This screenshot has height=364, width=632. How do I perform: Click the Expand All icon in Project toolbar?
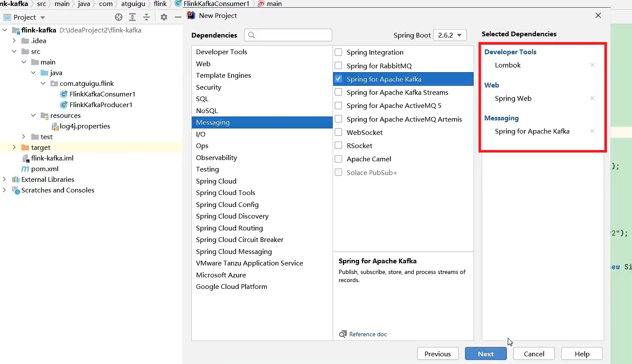(x=132, y=17)
